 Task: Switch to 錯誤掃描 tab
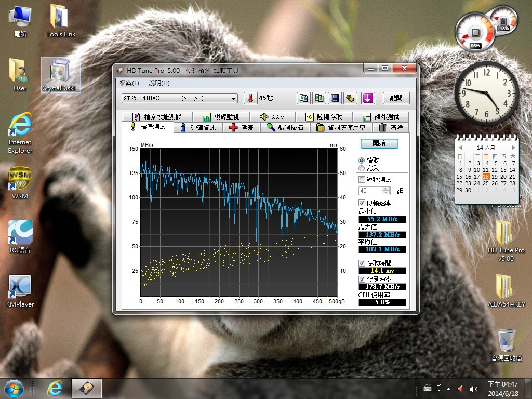click(285, 128)
